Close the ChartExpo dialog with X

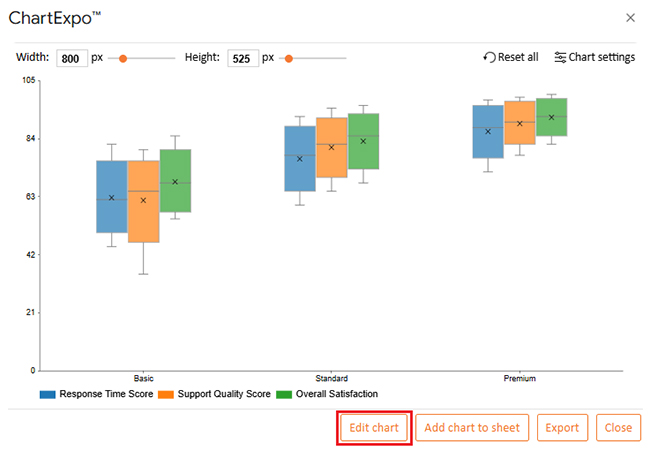[629, 18]
